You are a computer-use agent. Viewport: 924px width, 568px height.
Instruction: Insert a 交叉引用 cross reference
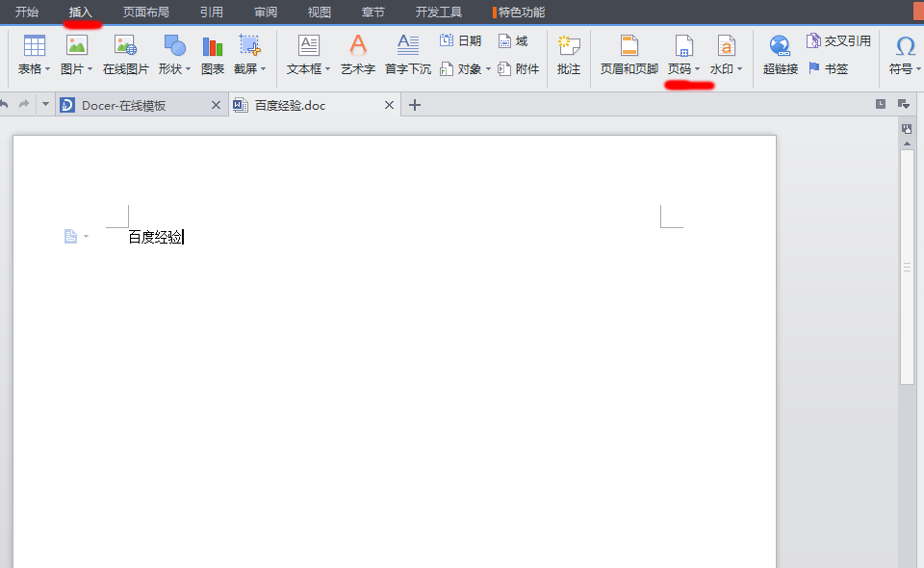click(838, 40)
